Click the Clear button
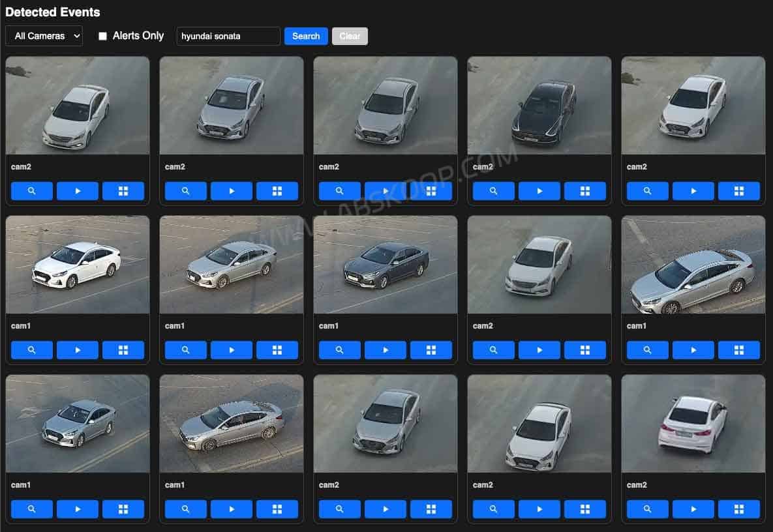The image size is (773, 532). coord(350,36)
